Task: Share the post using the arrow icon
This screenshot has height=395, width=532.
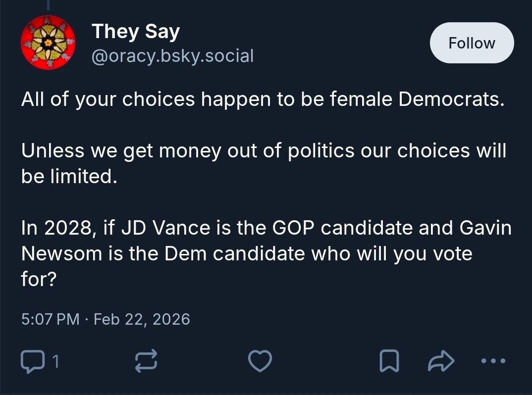Action: (x=440, y=361)
